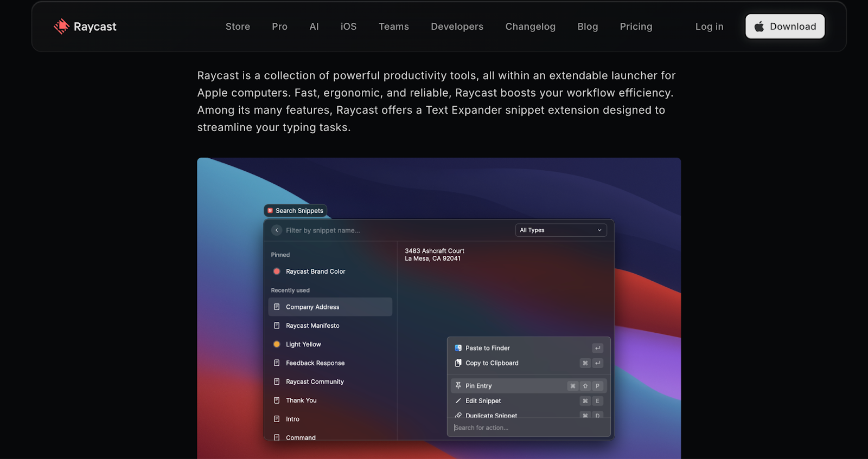Choose Edit Snippet action

(x=528, y=401)
